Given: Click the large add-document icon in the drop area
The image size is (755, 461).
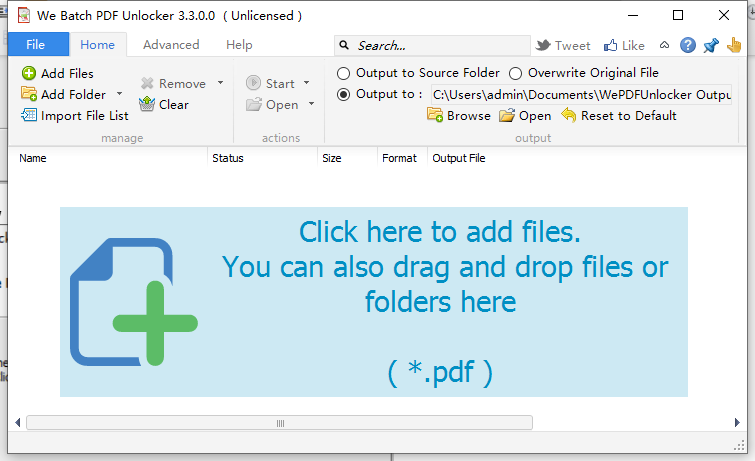Looking at the screenshot, I should [x=134, y=302].
